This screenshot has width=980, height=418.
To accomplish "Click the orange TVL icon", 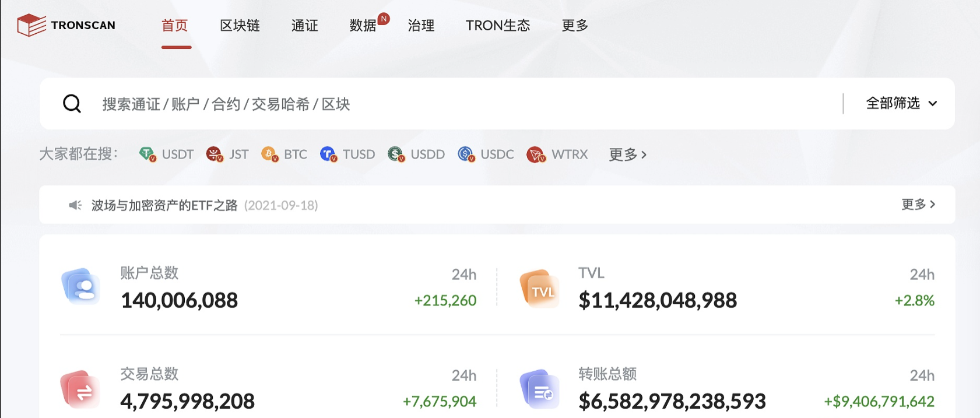I will (x=539, y=289).
